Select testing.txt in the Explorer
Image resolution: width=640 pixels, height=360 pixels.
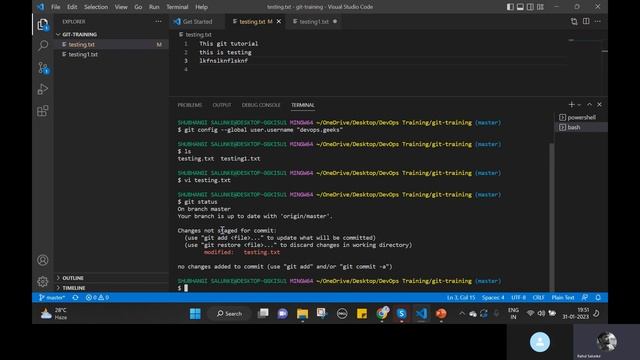click(111, 44)
